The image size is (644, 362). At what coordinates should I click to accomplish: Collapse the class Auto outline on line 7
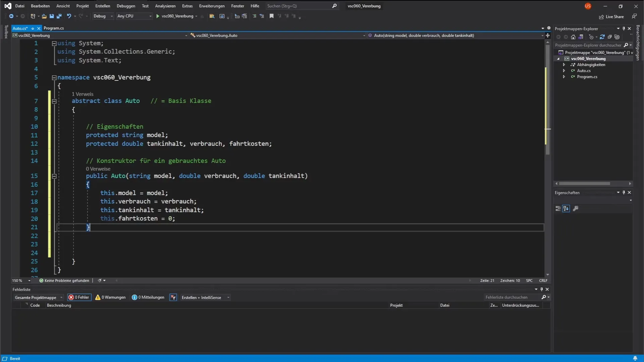(54, 101)
